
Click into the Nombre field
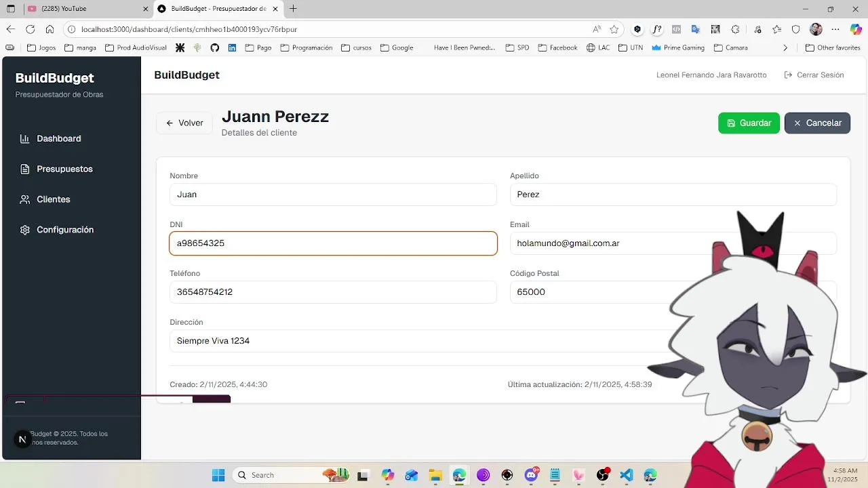(x=333, y=195)
